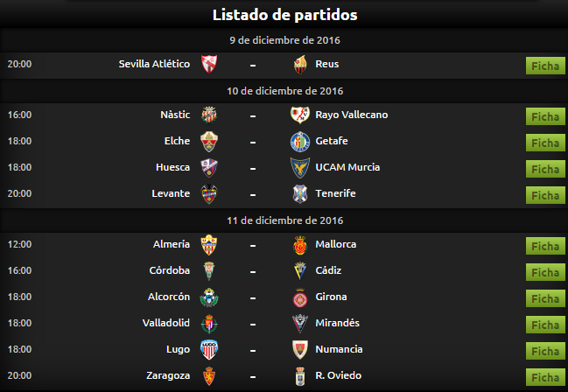Click the Lugo team shield
Image resolution: width=568 pixels, height=392 pixels.
click(209, 350)
